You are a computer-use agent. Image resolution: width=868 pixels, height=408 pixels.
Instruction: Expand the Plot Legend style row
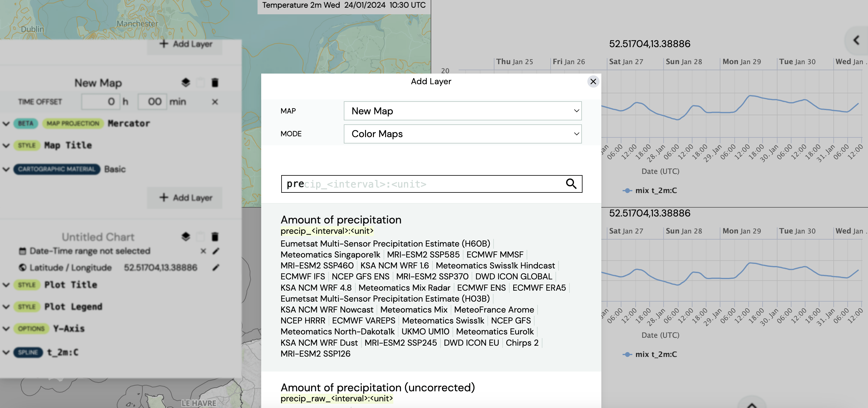point(6,306)
